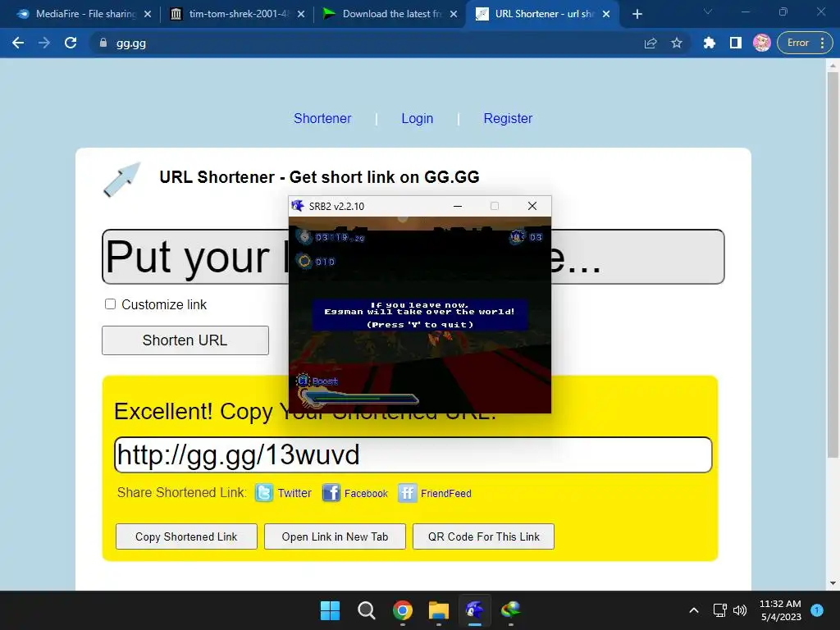Click the ring counter icon in SRB2
This screenshot has width=840, height=630.
click(304, 262)
